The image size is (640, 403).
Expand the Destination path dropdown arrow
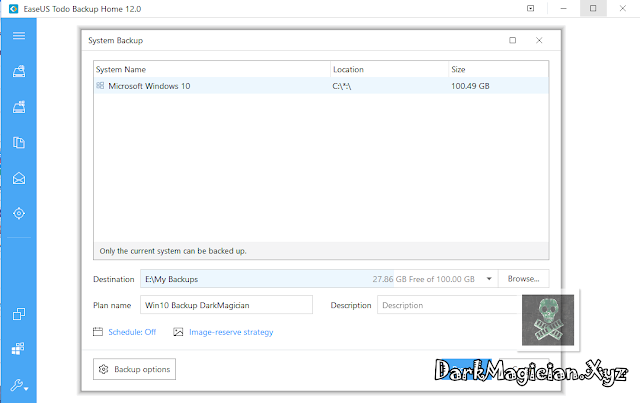[x=489, y=279]
